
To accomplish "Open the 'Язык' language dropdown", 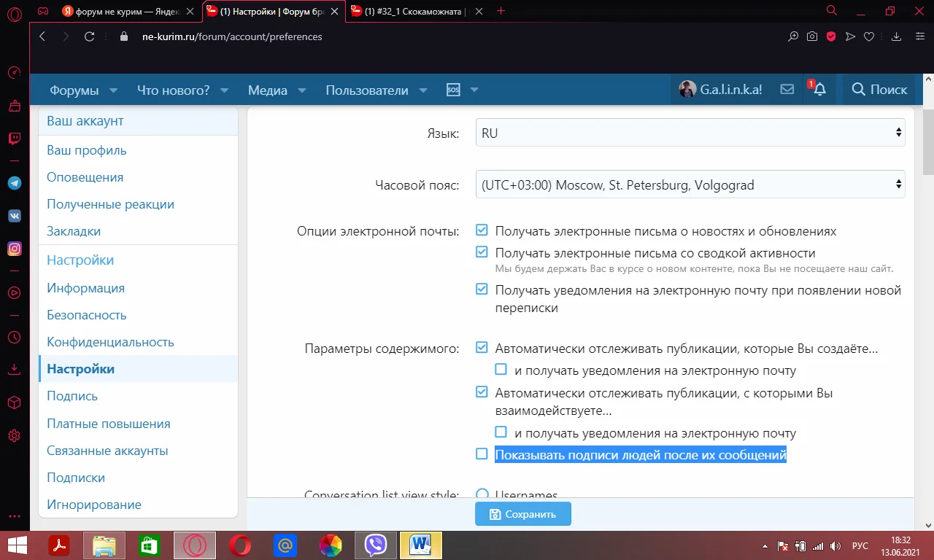I will tap(690, 133).
